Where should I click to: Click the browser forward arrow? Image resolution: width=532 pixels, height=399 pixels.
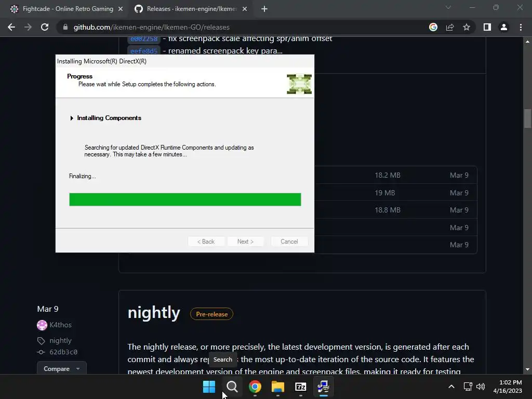(x=28, y=27)
